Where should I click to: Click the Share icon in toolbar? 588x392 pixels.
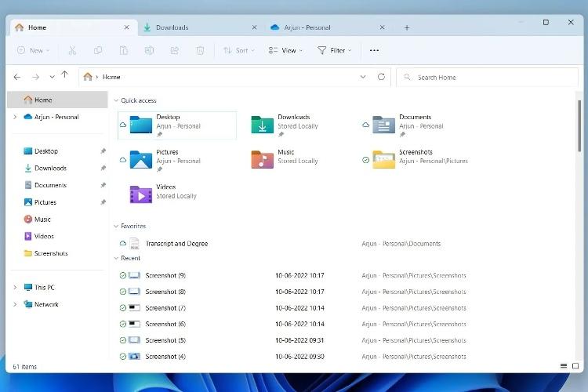[175, 50]
